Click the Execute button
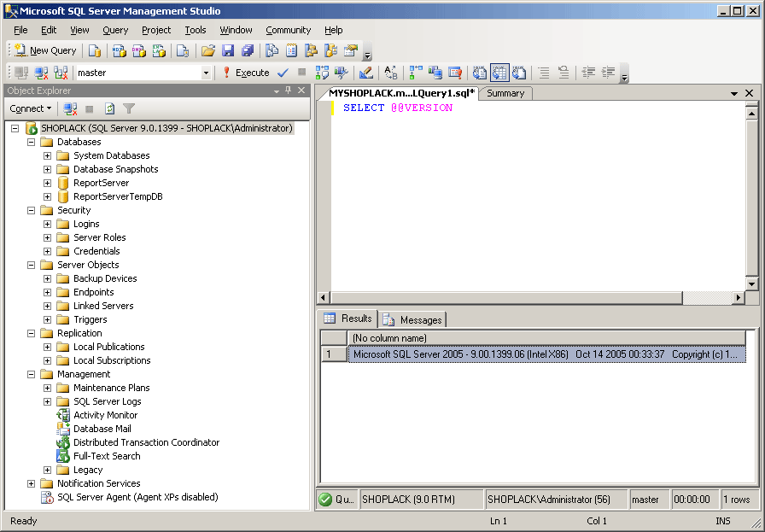Screen dimensions: 765x532 point(245,73)
